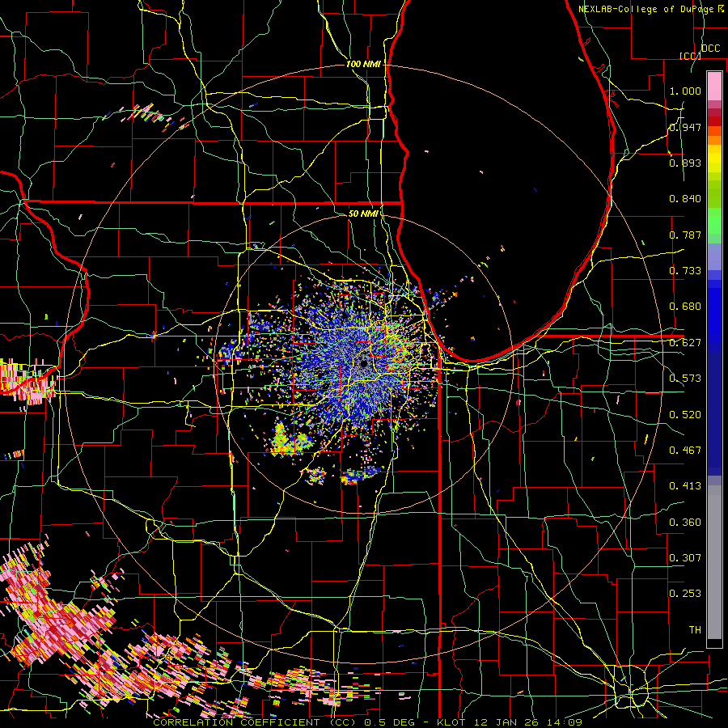Select the 1.000 legend value

685,91
